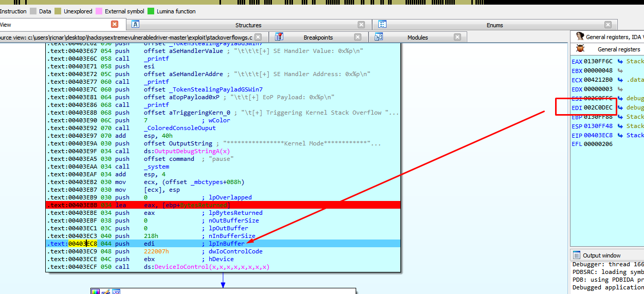644x294 pixels.
Task: Follow the ECX register jump arrow
Action: (620, 80)
